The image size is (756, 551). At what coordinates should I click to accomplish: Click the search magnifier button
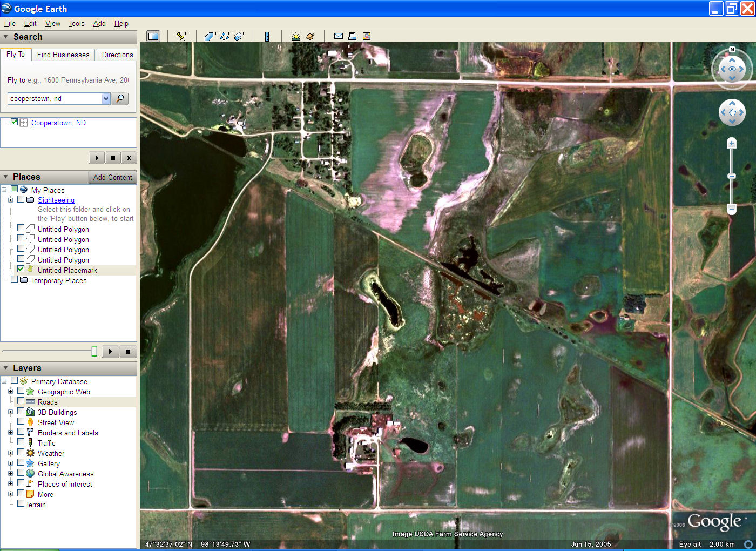click(x=120, y=98)
